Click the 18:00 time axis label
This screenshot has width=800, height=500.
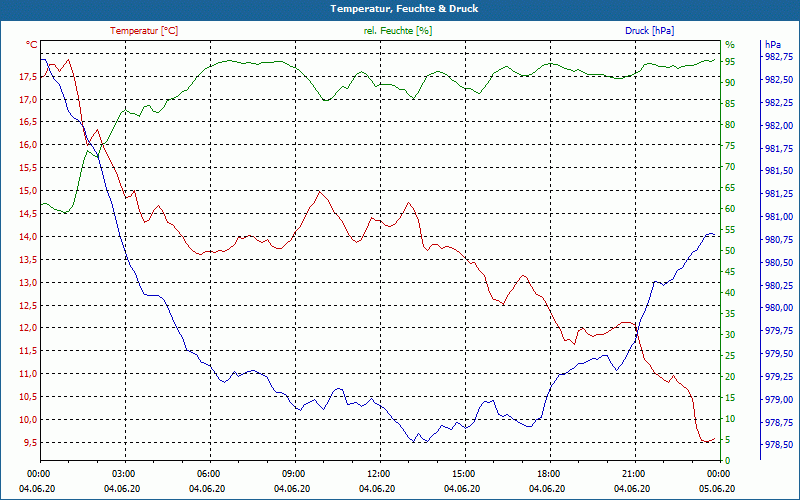[550, 473]
